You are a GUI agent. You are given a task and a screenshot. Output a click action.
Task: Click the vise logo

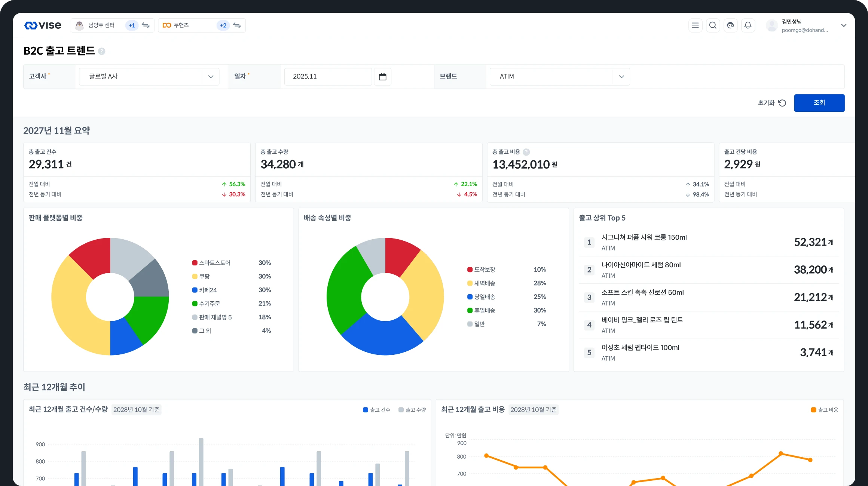(x=43, y=25)
